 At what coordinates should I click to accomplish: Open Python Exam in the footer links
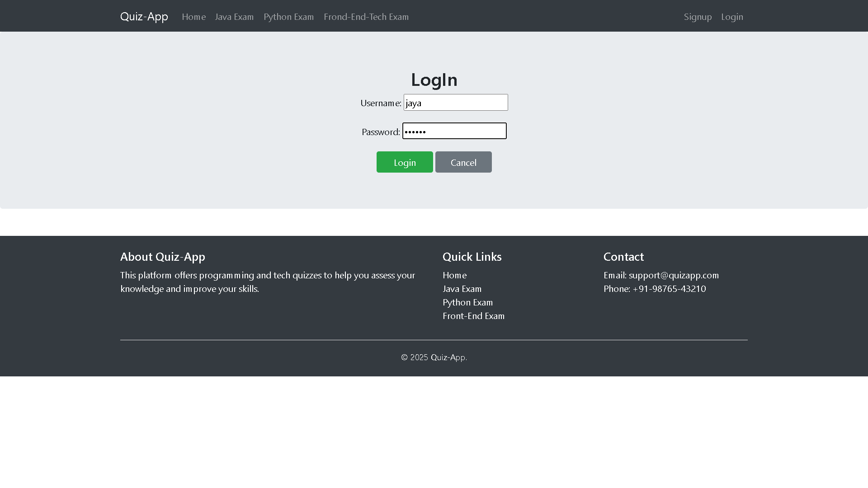pyautogui.click(x=467, y=302)
